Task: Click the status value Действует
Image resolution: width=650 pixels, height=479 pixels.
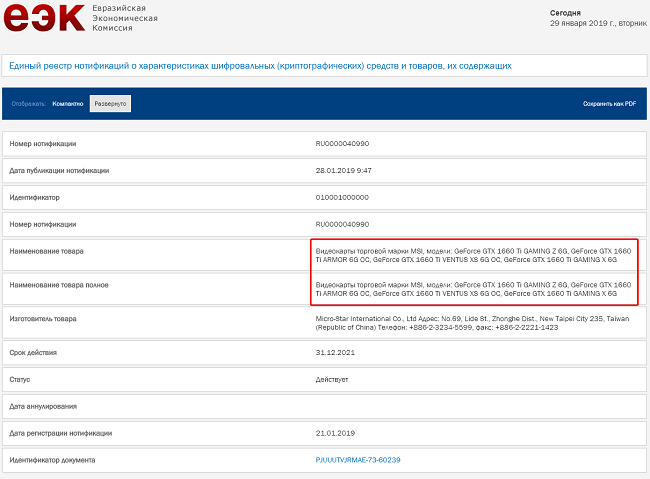Action: tap(332, 379)
